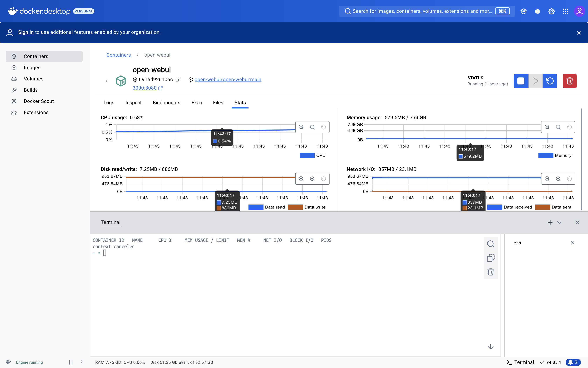Open Docker Scout in the sidebar
Screen dimensions: 588x368
click(44, 101)
